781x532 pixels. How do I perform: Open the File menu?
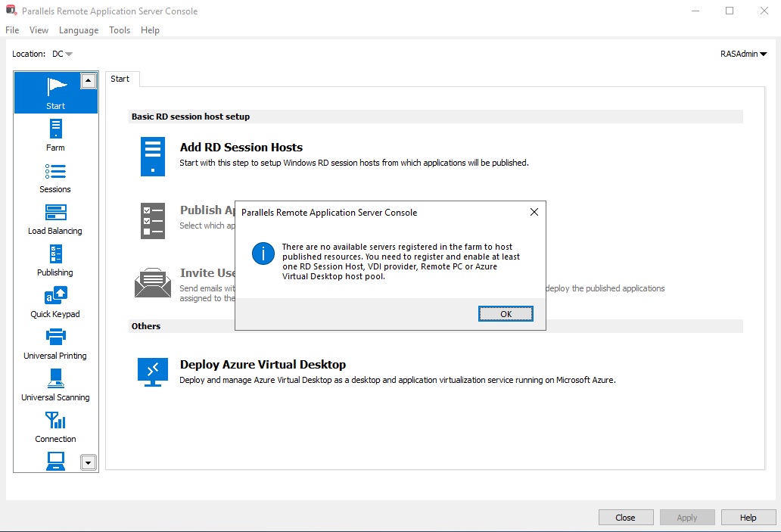tap(12, 30)
